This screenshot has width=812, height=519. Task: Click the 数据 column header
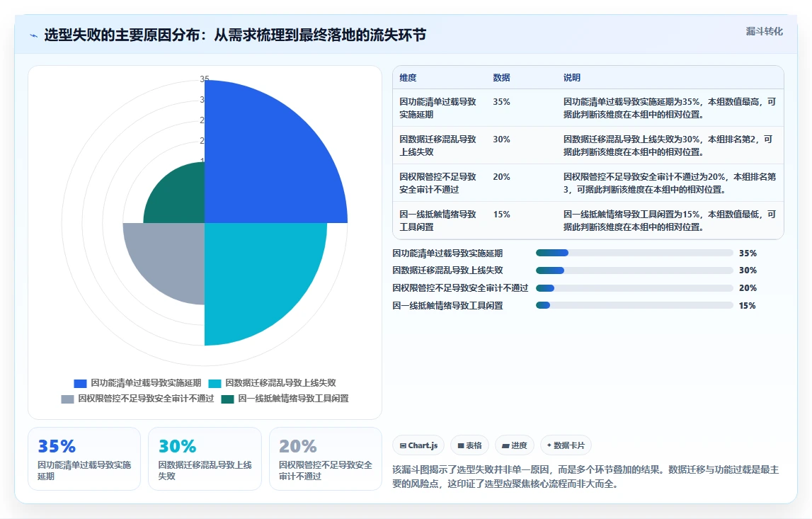click(501, 78)
